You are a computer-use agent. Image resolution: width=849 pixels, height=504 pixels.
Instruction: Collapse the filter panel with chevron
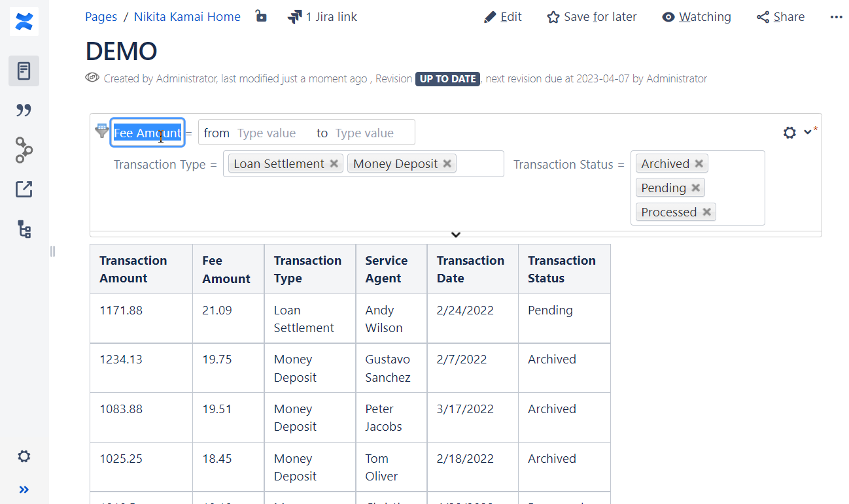[456, 234]
